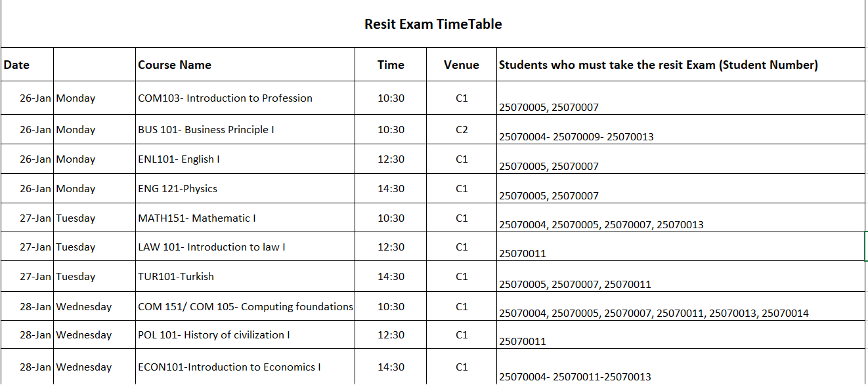Viewport: 868px width, 385px height.
Task: Select the COM 151/ COM 105 Computing foundations cell
Action: [245, 307]
